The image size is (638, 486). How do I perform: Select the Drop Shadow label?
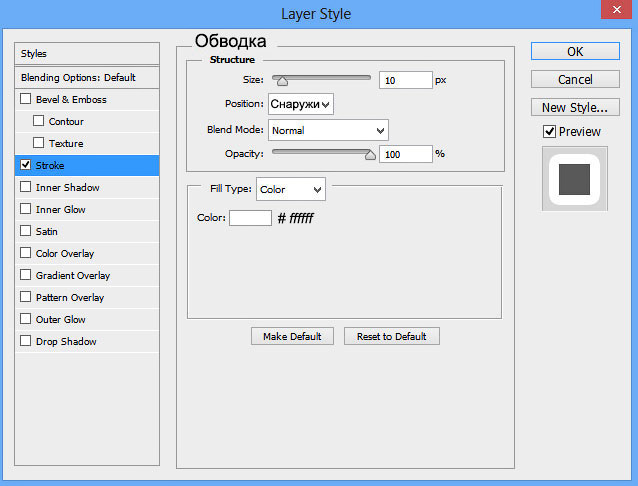(66, 342)
